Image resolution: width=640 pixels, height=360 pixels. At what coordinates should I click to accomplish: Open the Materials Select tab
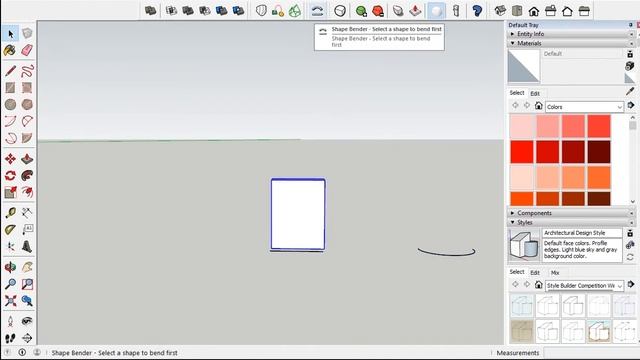(x=517, y=93)
